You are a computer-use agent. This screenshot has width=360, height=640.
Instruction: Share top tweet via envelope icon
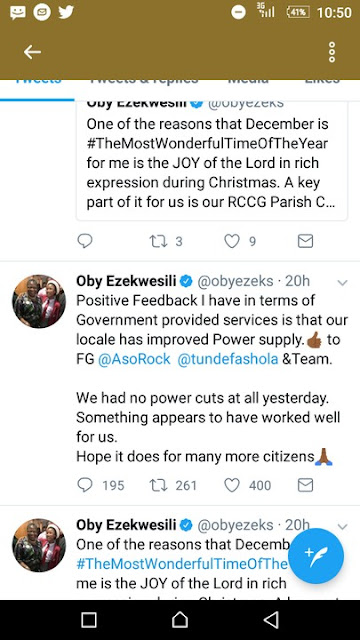pos(305,241)
